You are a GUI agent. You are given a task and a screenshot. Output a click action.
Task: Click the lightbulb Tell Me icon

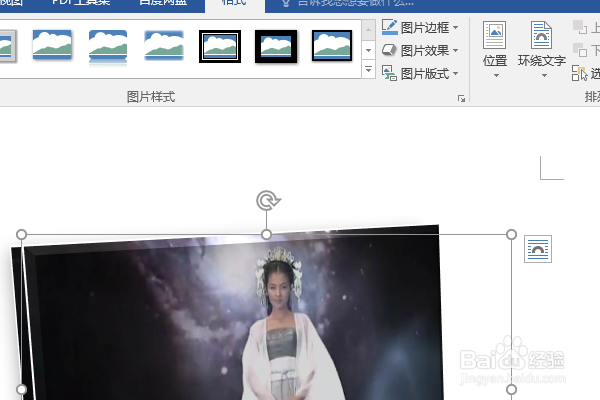pyautogui.click(x=286, y=3)
